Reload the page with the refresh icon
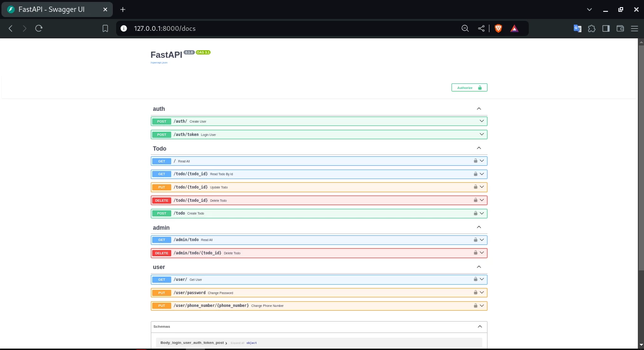This screenshot has width=644, height=350. (x=39, y=28)
